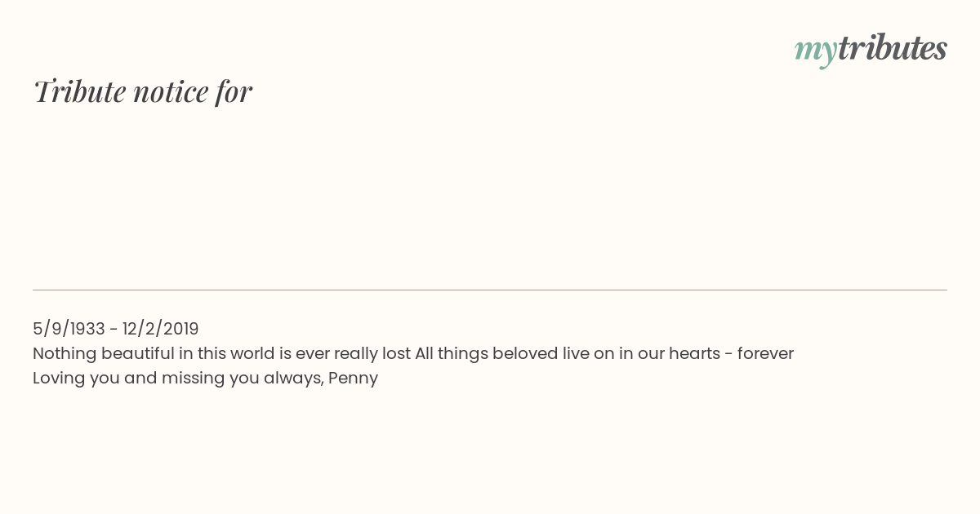980x514 pixels.
Task: Click the horizontal divider line
Action: point(490,290)
